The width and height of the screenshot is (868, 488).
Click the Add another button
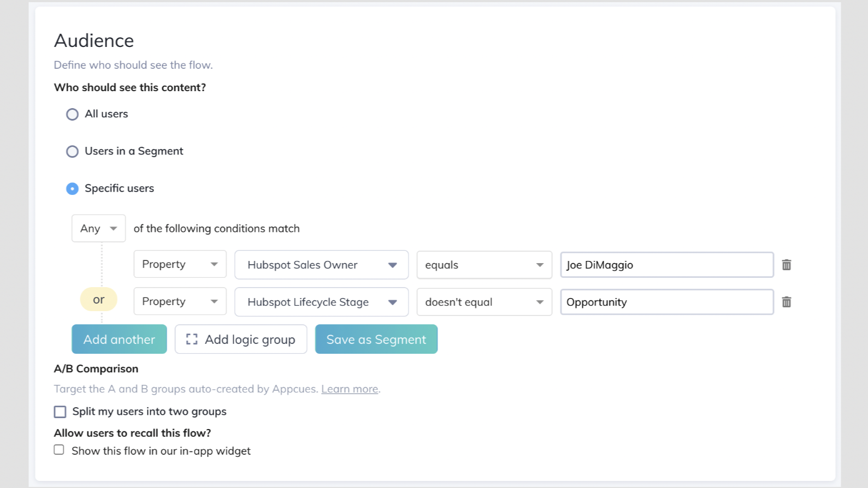pyautogui.click(x=119, y=339)
